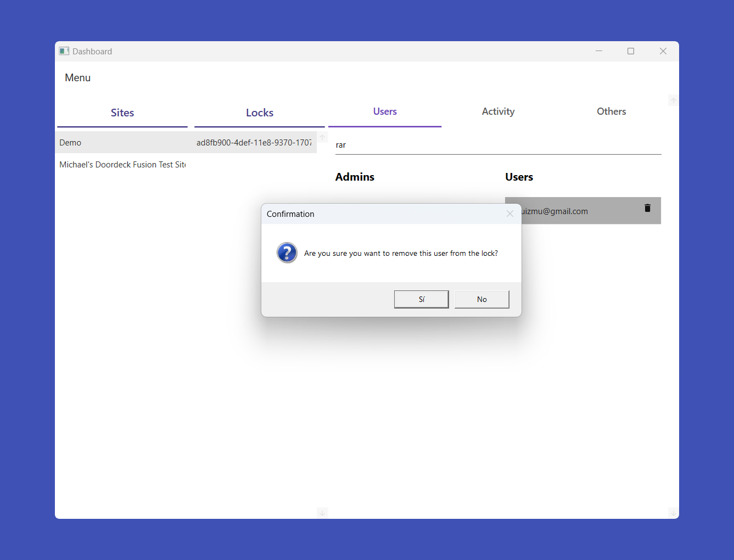Click the Locks column header
The height and width of the screenshot is (560, 734).
260,113
